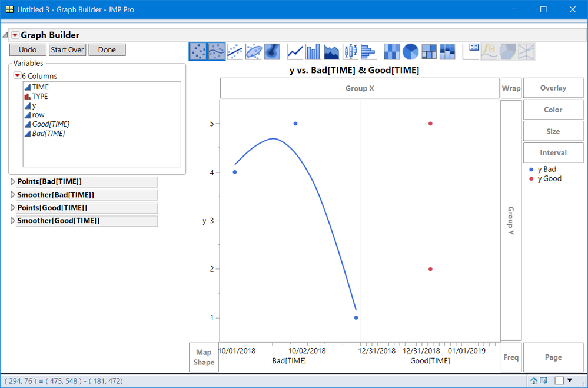Select the Formula element icon

(x=489, y=51)
